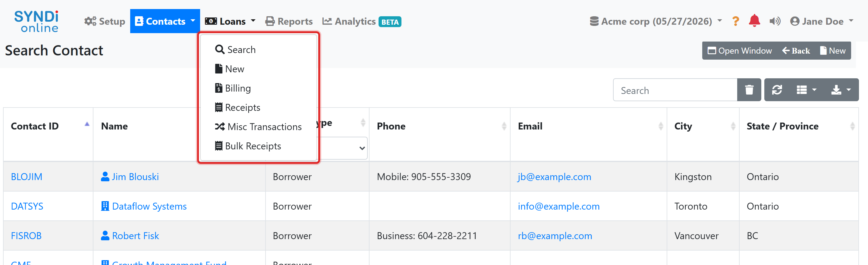The image size is (868, 265).
Task: Open the Contacts dropdown menu
Action: (x=165, y=21)
